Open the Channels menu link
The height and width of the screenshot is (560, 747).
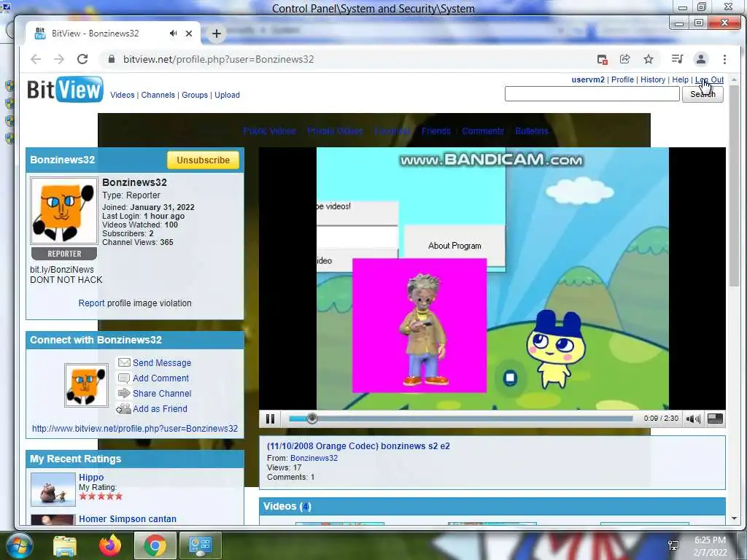click(x=158, y=95)
